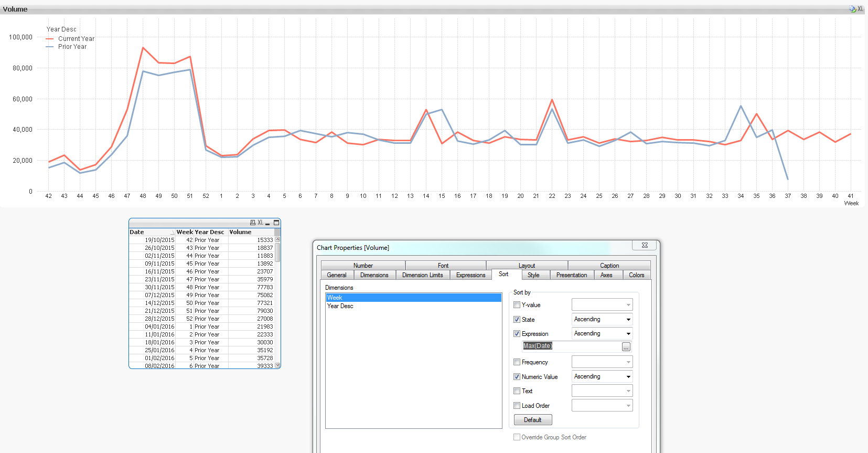Viewport: 868px width, 453px height.
Task: Click the blue Prior Year legend line swatch
Action: pyautogui.click(x=50, y=47)
